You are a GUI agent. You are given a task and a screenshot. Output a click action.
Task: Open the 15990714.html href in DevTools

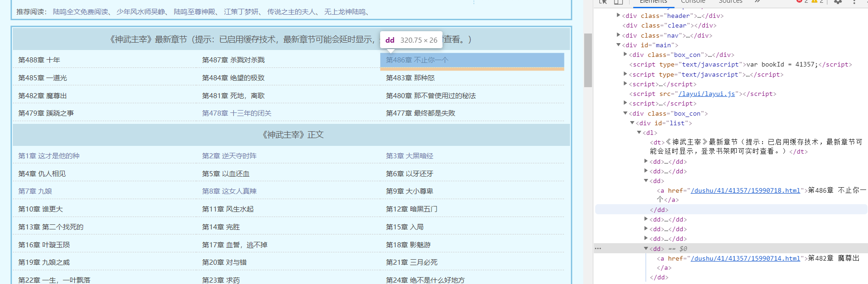pos(745,258)
